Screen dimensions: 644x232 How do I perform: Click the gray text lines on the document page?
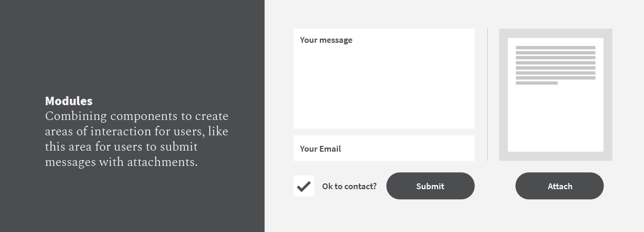point(555,63)
